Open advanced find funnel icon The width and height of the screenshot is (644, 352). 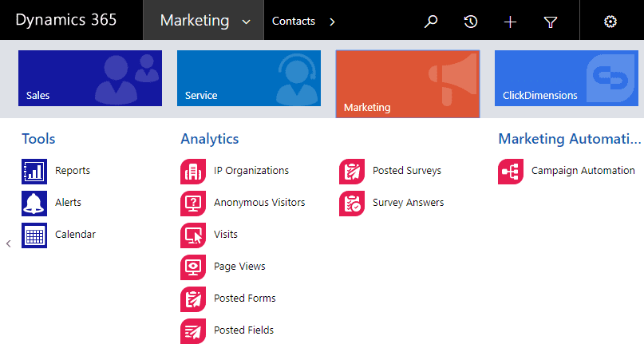[551, 22]
